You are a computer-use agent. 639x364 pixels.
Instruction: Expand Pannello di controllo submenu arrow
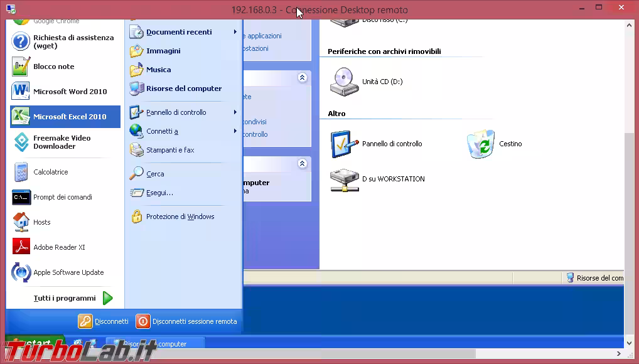pos(235,112)
